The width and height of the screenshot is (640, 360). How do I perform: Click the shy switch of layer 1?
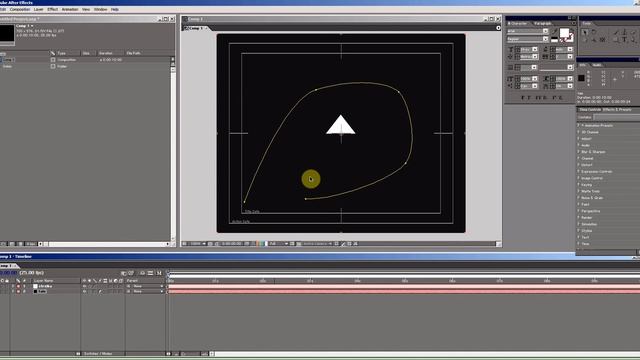(x=84, y=287)
